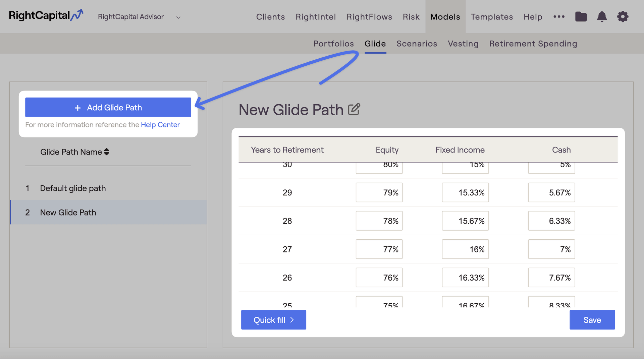This screenshot has height=359, width=644.
Task: Expand RightCapital Advisor dropdown chevron
Action: (178, 17)
